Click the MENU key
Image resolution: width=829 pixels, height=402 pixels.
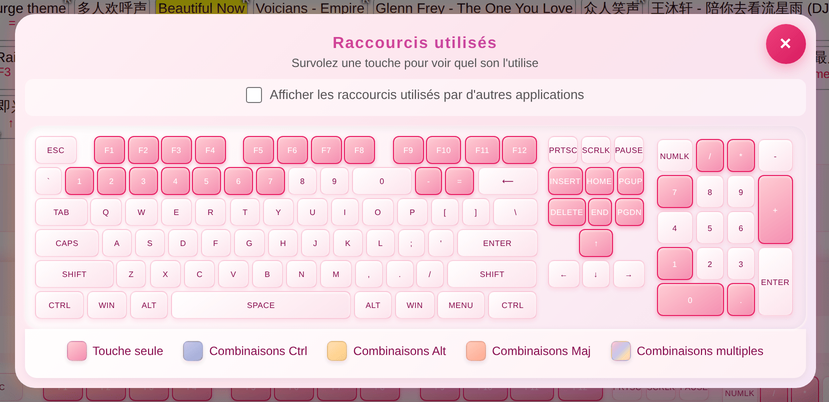[x=460, y=305]
